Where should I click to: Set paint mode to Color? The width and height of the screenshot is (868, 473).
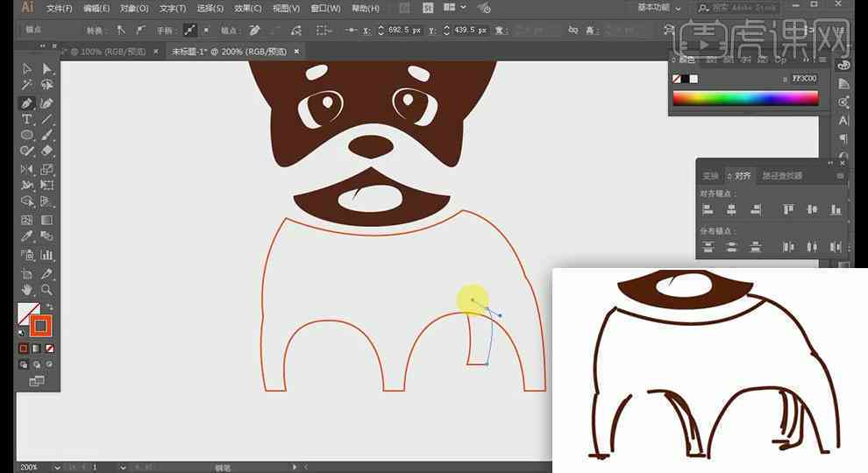pos(24,349)
